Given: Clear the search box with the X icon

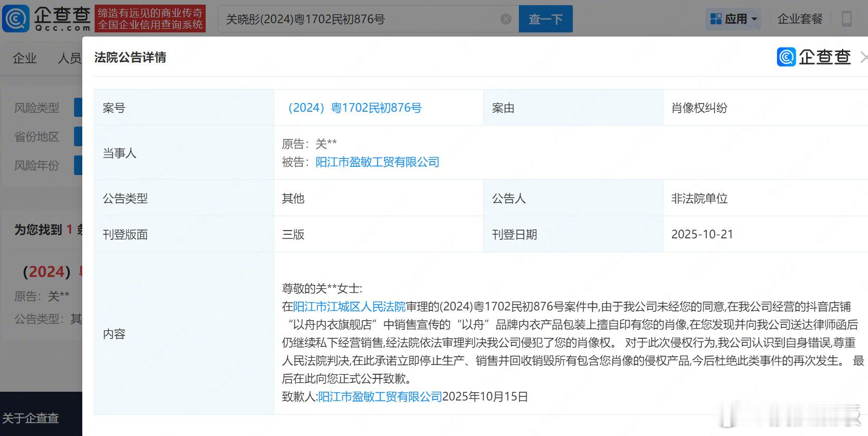Looking at the screenshot, I should pos(506,19).
